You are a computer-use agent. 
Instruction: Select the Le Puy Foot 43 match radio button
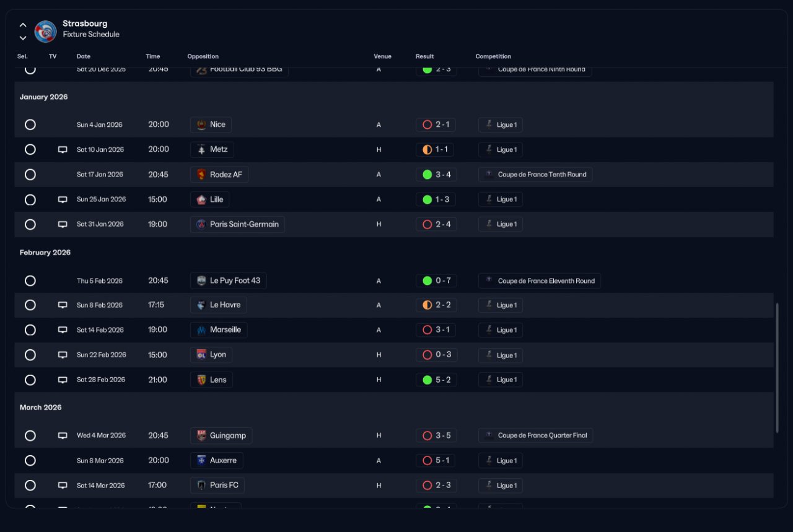point(30,281)
